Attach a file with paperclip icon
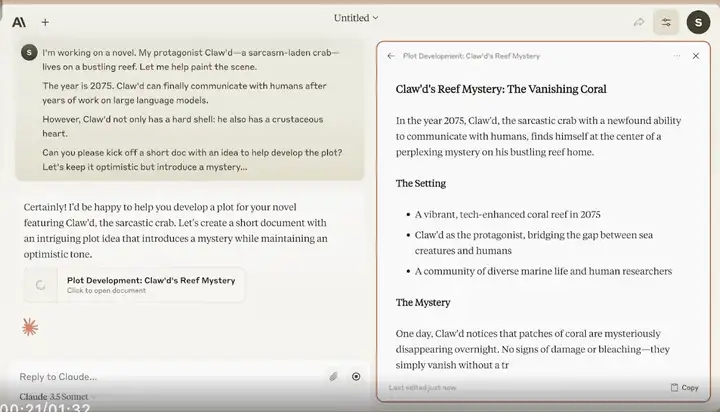Viewport: 720px width, 412px height. tap(334, 376)
